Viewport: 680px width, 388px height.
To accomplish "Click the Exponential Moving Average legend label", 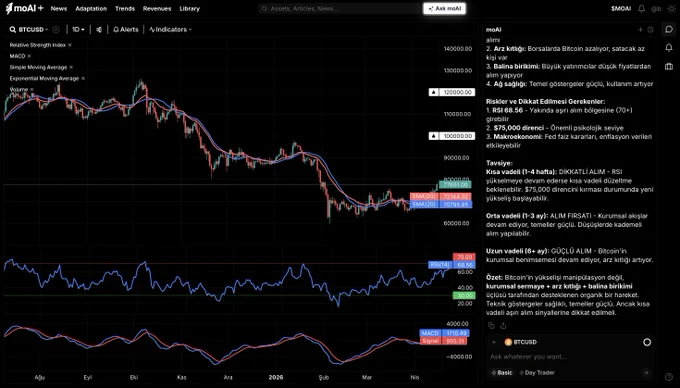I will (x=44, y=78).
